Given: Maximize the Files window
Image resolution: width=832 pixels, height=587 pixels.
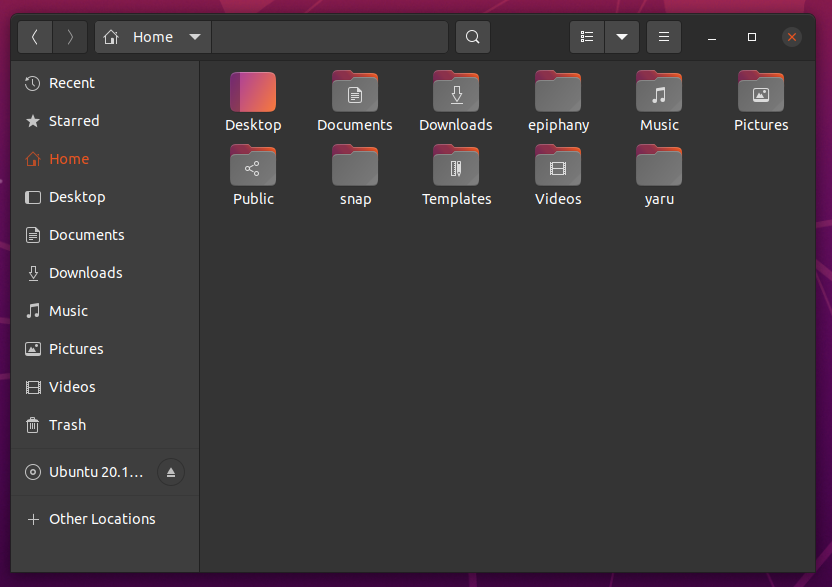Looking at the screenshot, I should pos(752,37).
